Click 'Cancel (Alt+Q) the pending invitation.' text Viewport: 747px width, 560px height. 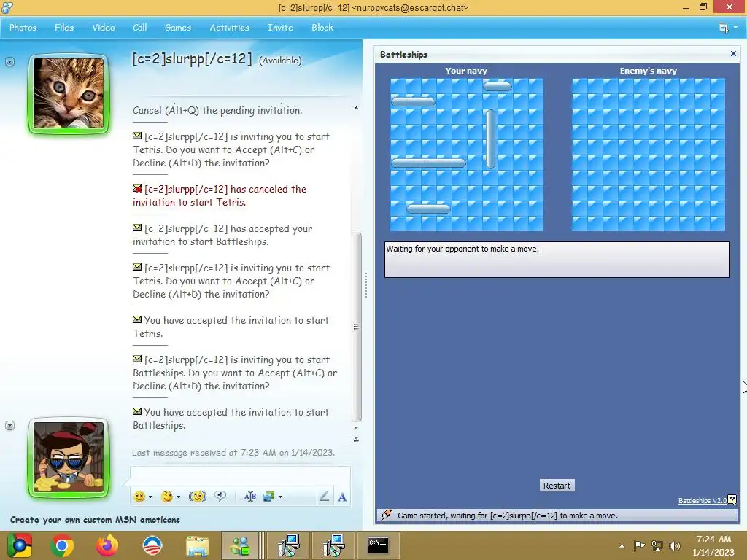point(217,110)
